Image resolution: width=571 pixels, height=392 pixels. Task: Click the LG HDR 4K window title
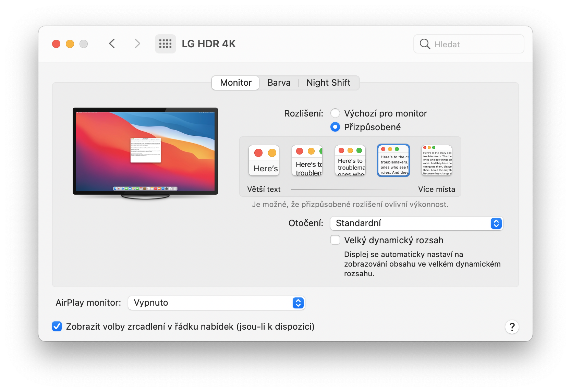[209, 44]
